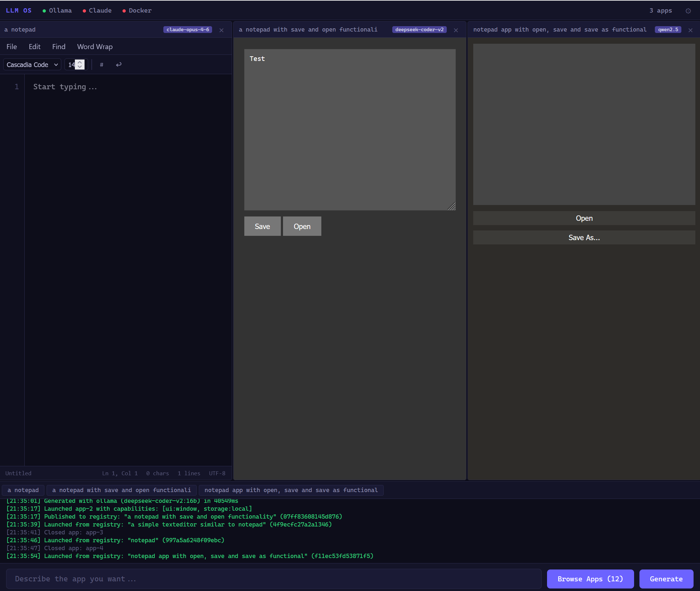Toggle word wrap using the return arrow icon
Image resolution: width=700 pixels, height=591 pixels.
(x=119, y=65)
